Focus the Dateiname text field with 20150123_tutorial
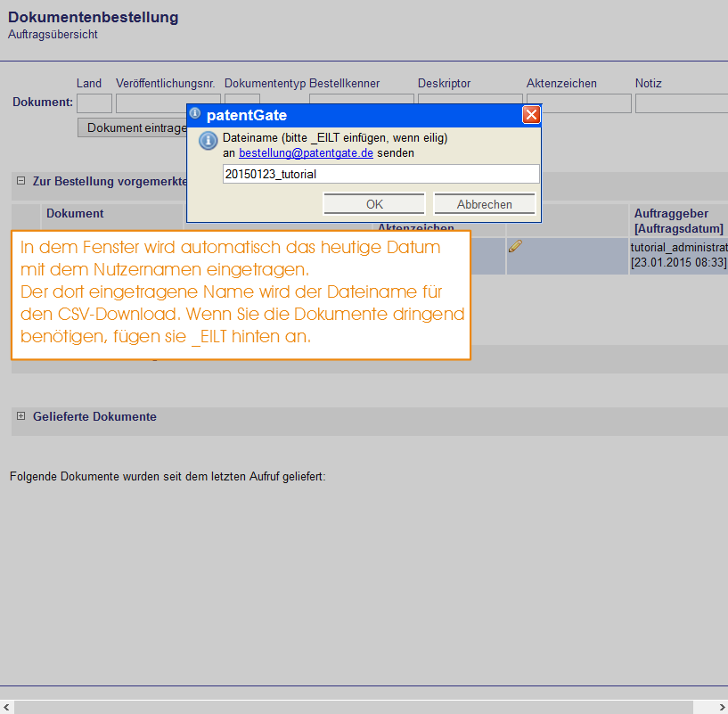Viewport: 728px width, 714px height. [380, 174]
